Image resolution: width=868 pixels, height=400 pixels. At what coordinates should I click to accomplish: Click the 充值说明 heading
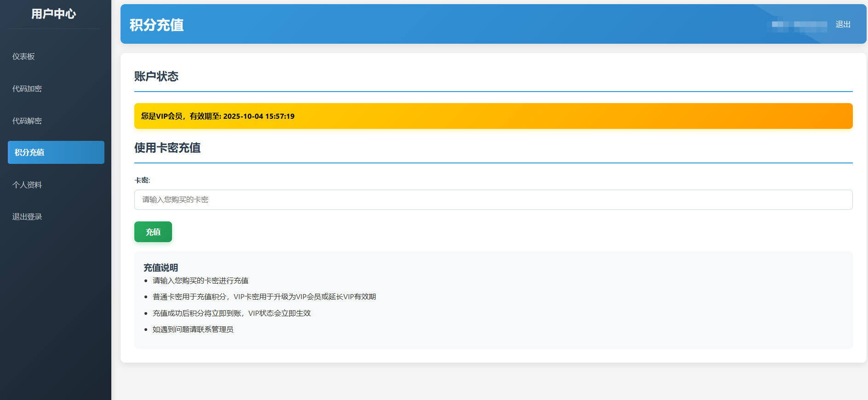click(x=161, y=267)
